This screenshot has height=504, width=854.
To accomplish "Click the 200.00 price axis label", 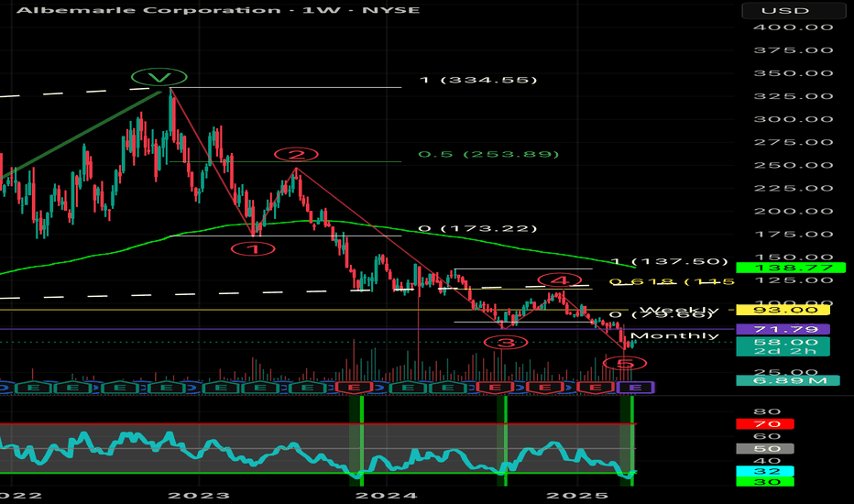I will (793, 212).
